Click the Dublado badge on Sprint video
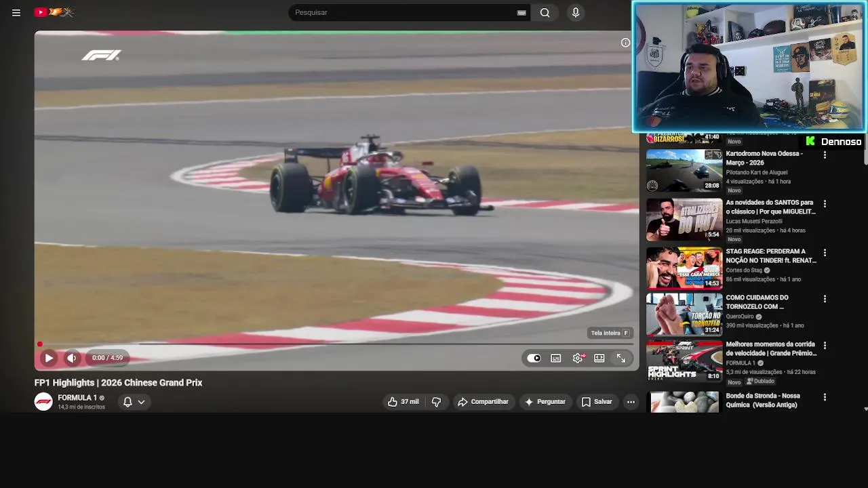This screenshot has height=488, width=868. [x=760, y=382]
